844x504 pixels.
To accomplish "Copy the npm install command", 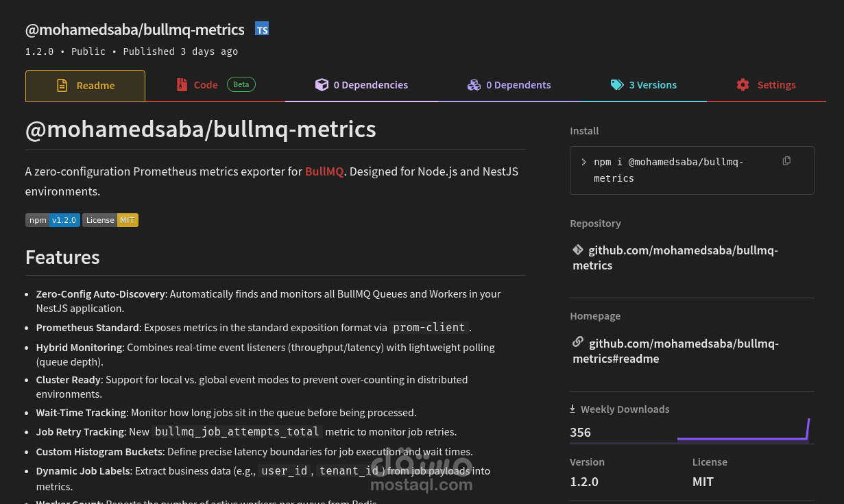I will pos(786,160).
